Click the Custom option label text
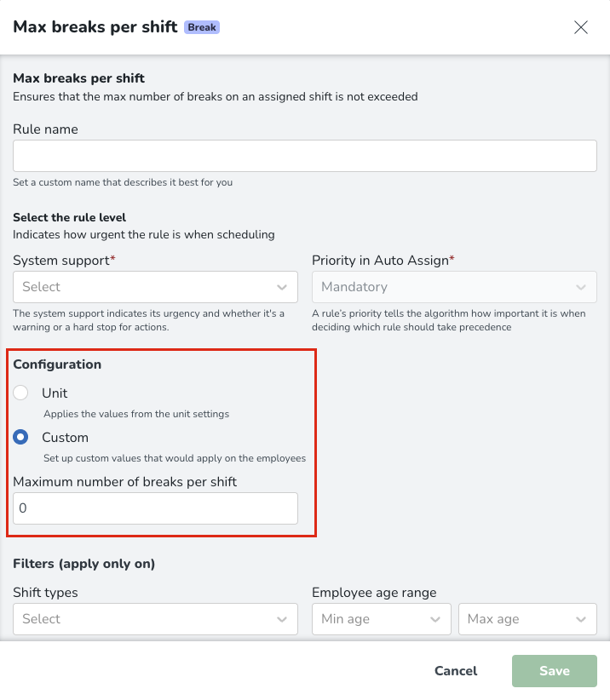Screen dimensions: 610x700 pos(66,438)
